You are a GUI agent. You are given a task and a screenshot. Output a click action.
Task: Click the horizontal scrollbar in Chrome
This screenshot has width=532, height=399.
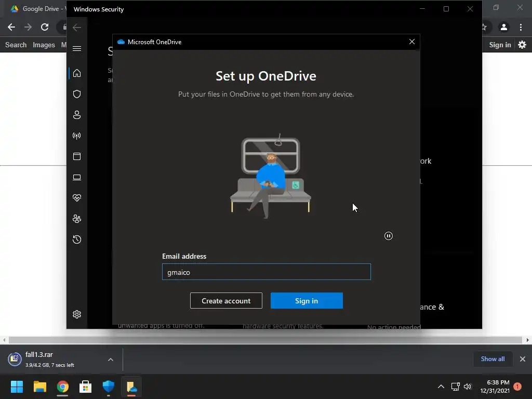(x=265, y=340)
